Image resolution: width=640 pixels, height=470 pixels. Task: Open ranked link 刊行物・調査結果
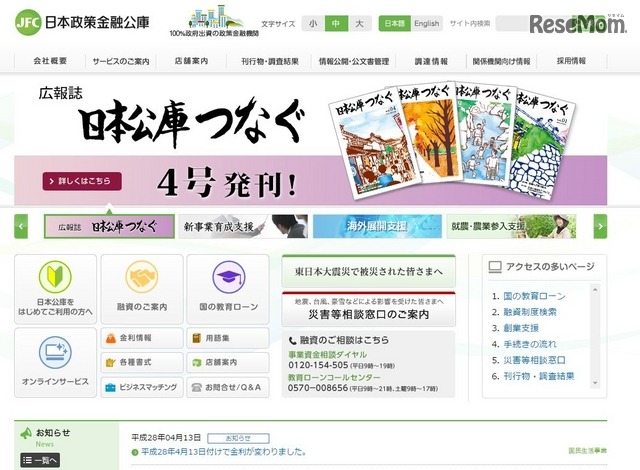pos(538,376)
